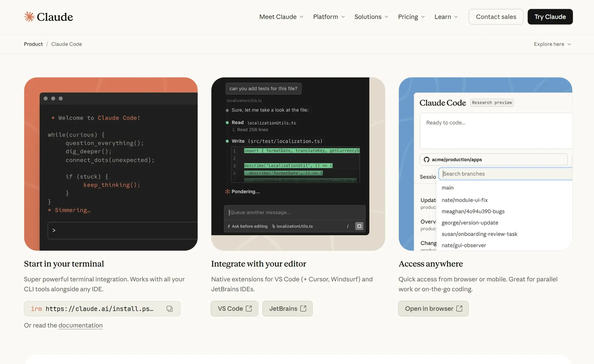Follow the documentation link
This screenshot has width=594, height=364.
tap(81, 325)
